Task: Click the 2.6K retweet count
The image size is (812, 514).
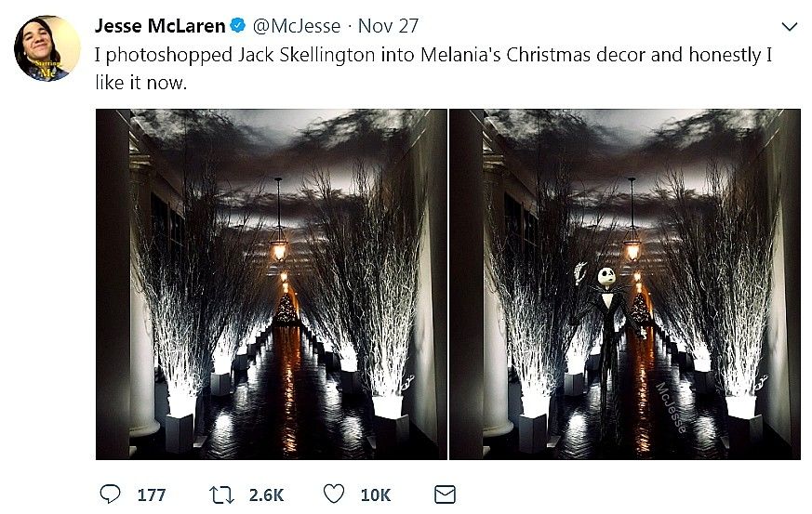Action: (265, 494)
